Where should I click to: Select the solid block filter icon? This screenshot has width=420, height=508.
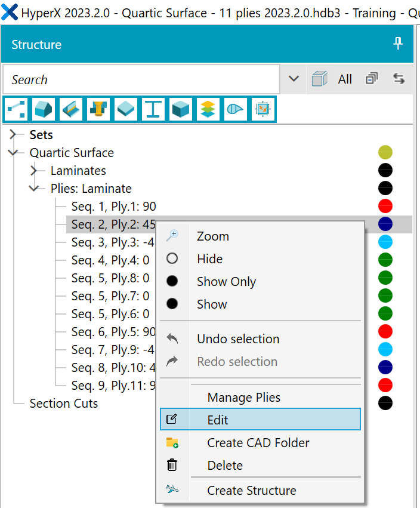click(44, 109)
